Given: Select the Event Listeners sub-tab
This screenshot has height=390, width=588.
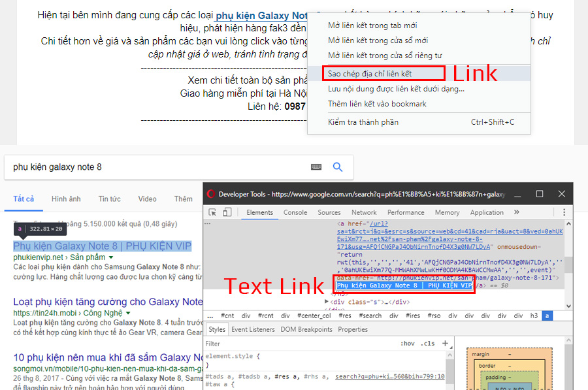Looking at the screenshot, I should [x=253, y=329].
